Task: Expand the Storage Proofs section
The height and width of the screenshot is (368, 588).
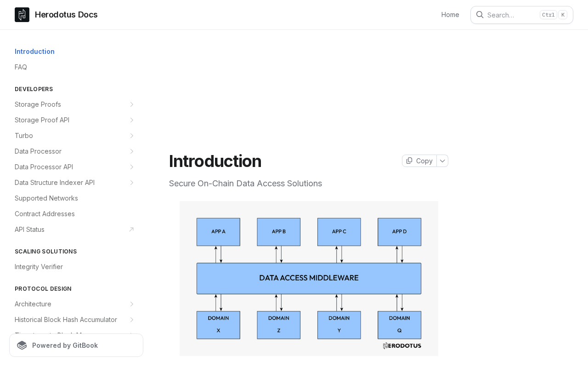Action: point(131,104)
